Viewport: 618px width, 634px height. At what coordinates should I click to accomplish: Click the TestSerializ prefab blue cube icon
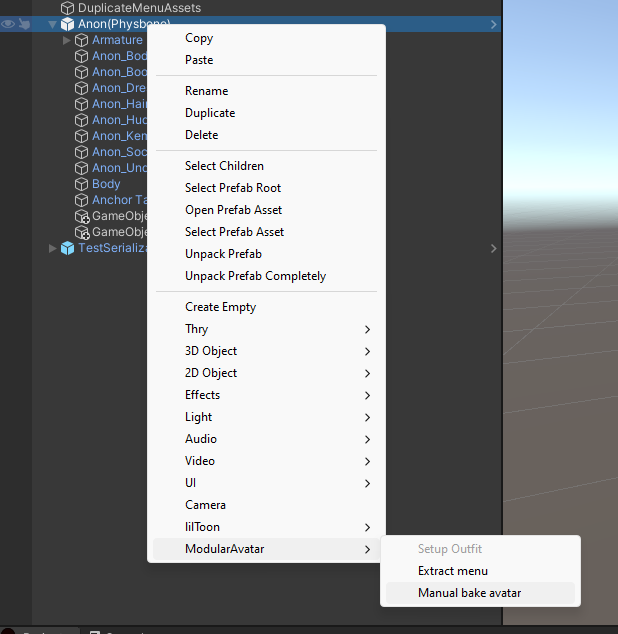click(67, 248)
